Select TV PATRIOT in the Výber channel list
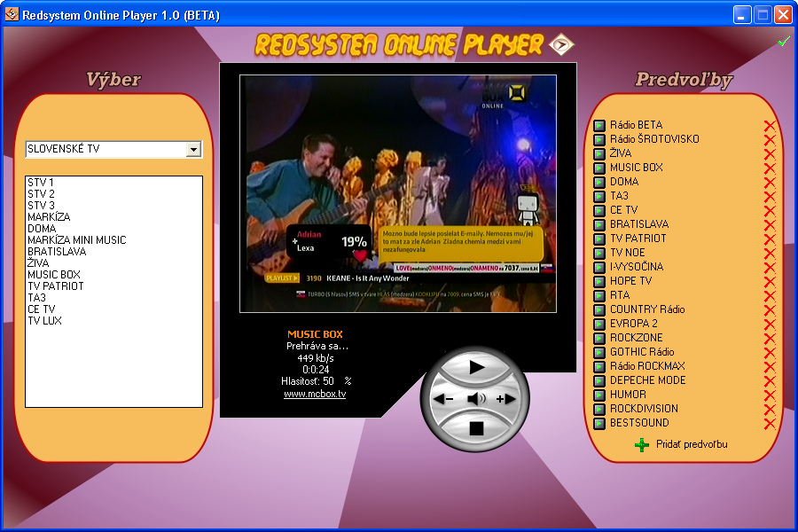Image resolution: width=798 pixels, height=532 pixels. (x=56, y=286)
